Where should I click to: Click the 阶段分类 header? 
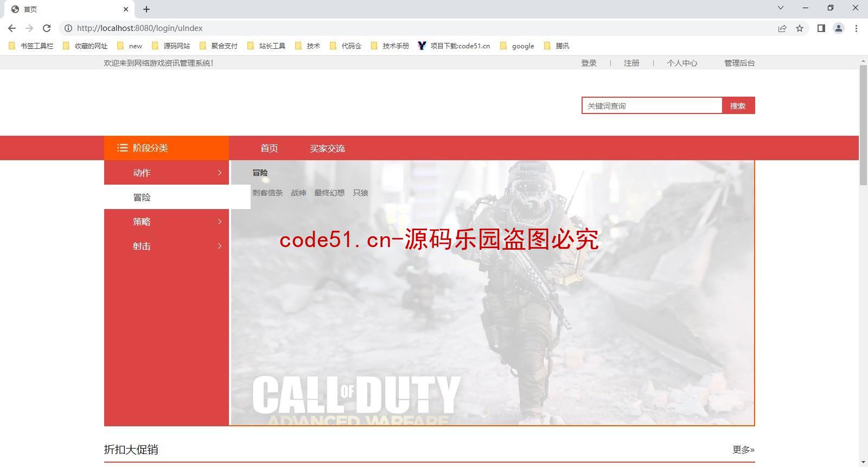[x=167, y=148]
